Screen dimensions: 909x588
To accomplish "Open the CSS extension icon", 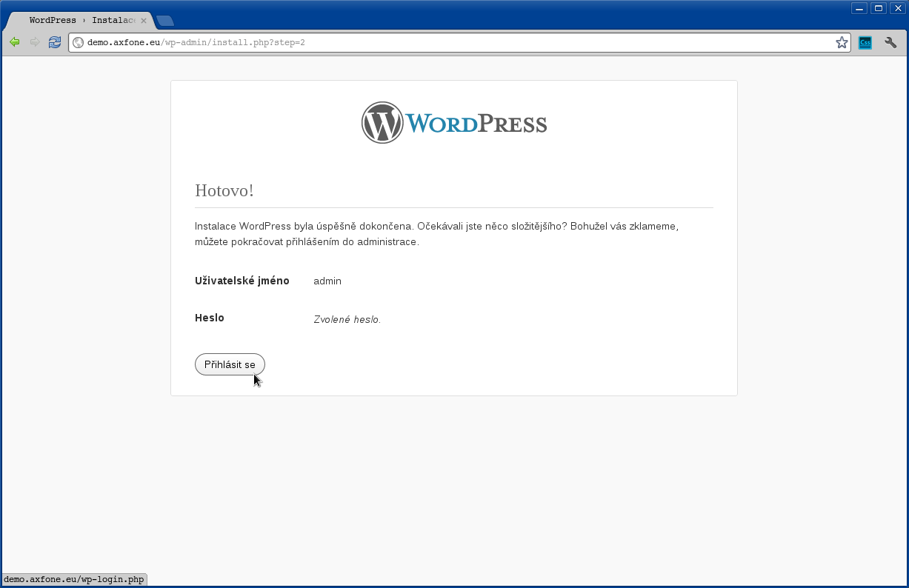I will (865, 43).
